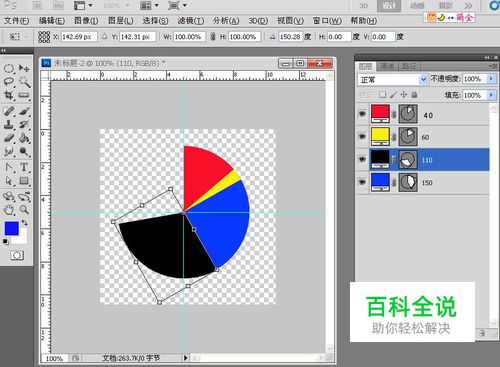Select the Zoom tool
This screenshot has height=367, width=500.
[x=24, y=210]
